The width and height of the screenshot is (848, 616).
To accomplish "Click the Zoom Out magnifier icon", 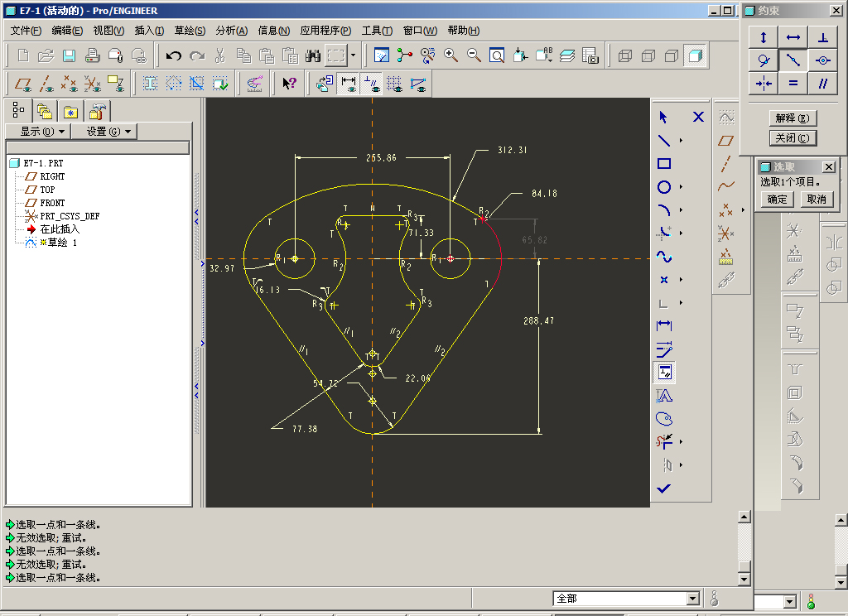I will coord(474,55).
